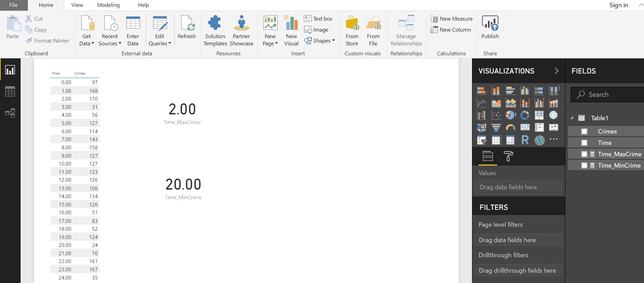The height and width of the screenshot is (283, 644).
Task: Choose the line chart visualization
Action: click(482, 103)
